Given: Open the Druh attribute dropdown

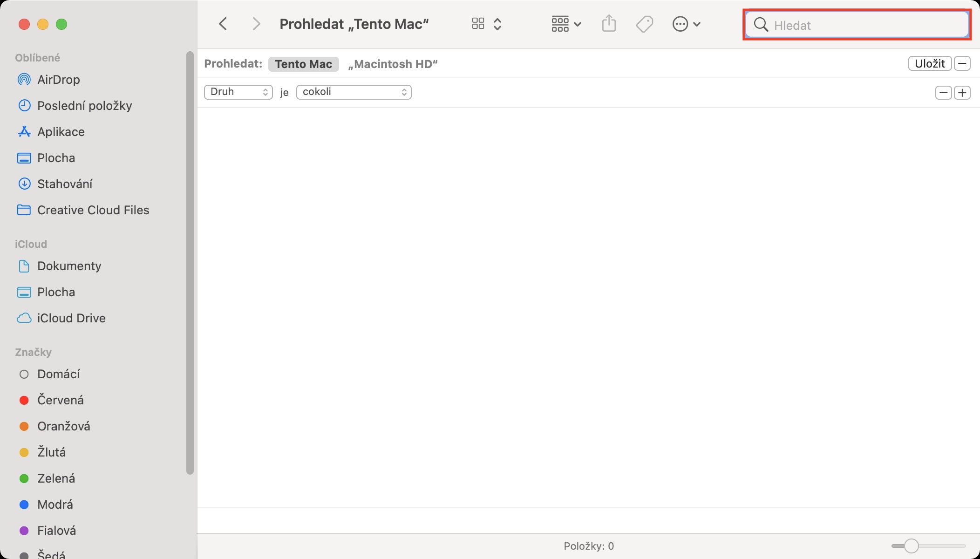Looking at the screenshot, I should (x=238, y=92).
